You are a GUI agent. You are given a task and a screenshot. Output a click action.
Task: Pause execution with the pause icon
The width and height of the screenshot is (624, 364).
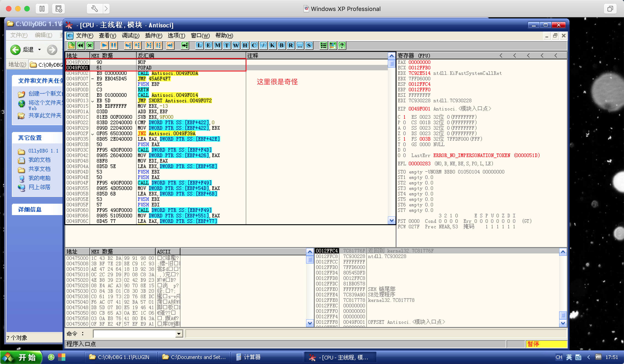(114, 45)
